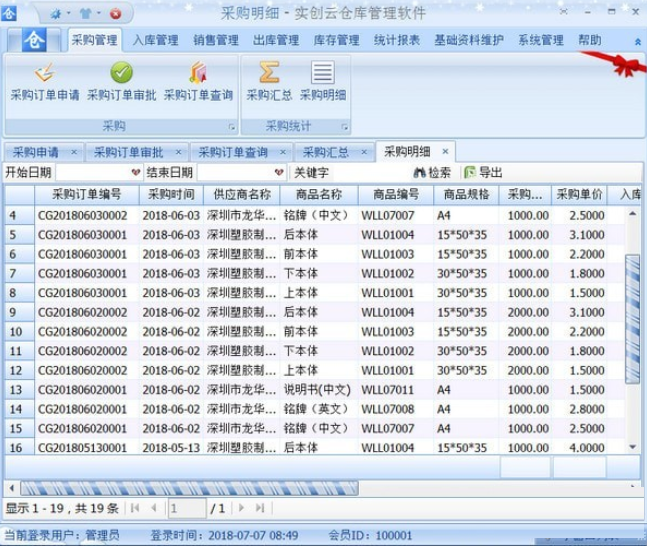Click the gear settings icon in title bar
This screenshot has width=647, height=546.
coord(56,14)
